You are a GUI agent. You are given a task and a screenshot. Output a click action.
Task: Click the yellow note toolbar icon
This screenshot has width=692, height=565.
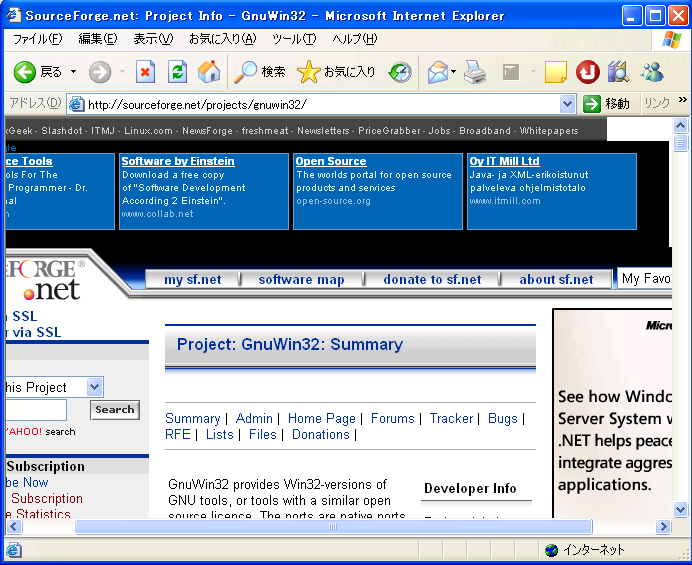tap(556, 72)
